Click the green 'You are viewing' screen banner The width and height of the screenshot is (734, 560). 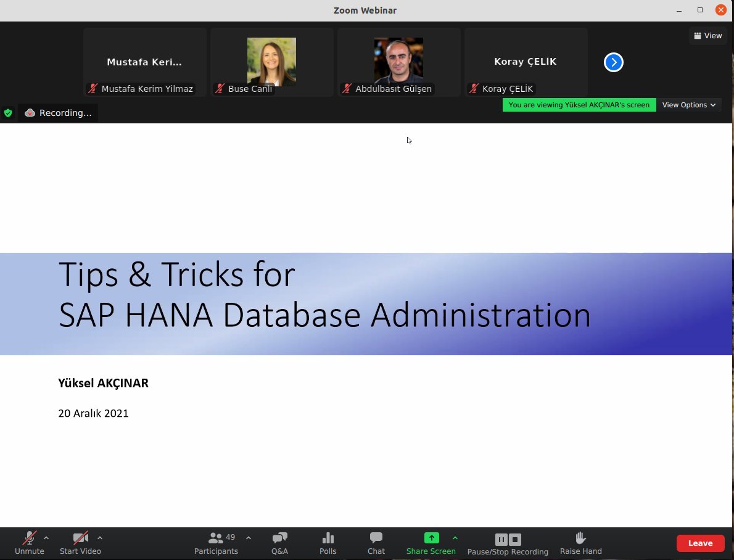click(x=579, y=105)
